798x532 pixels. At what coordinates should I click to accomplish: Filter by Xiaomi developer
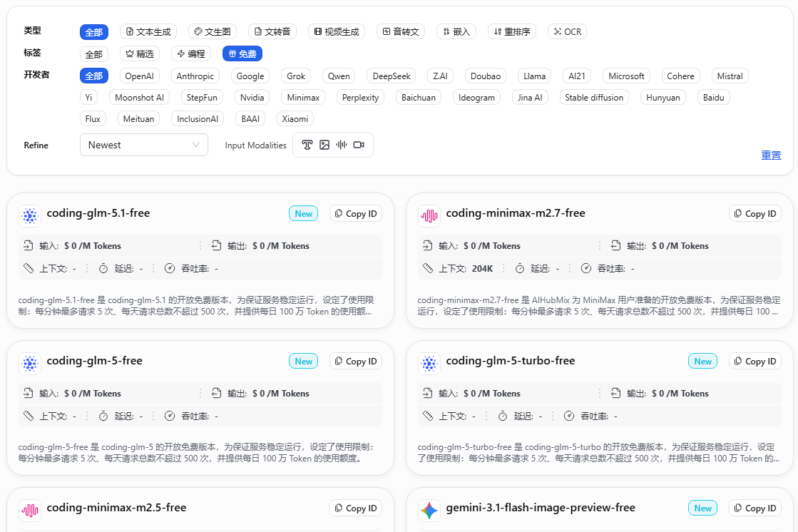[295, 118]
